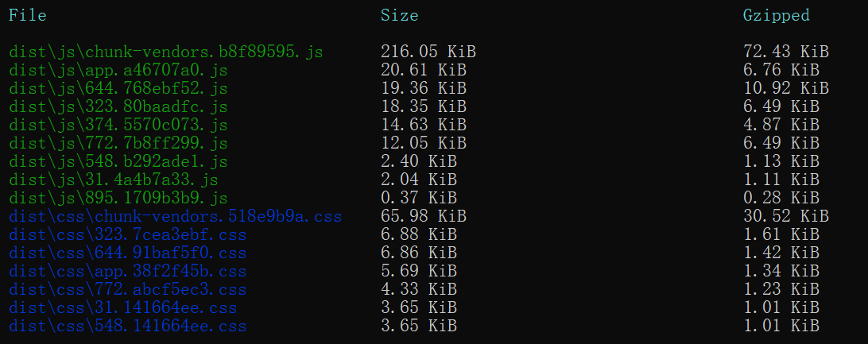Click dist\js\323.80baadfc.js line
Viewport: 868px width, 344px height.
(x=118, y=106)
